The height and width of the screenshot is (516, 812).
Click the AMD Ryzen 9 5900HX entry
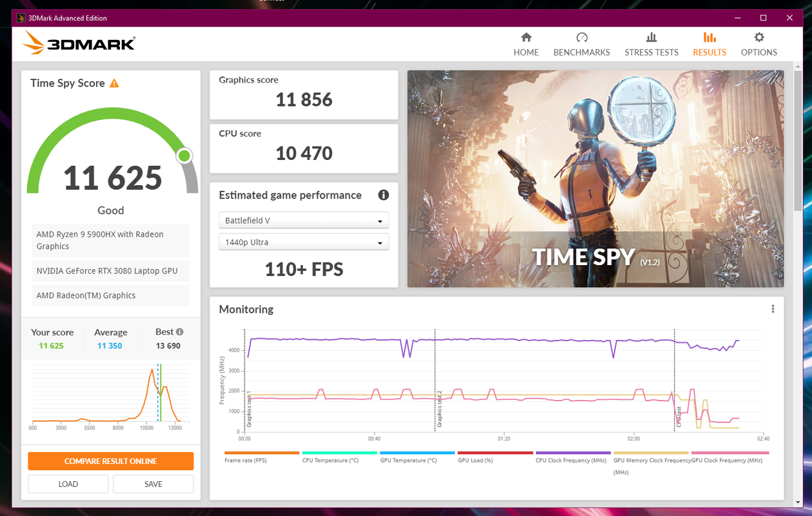pos(110,241)
